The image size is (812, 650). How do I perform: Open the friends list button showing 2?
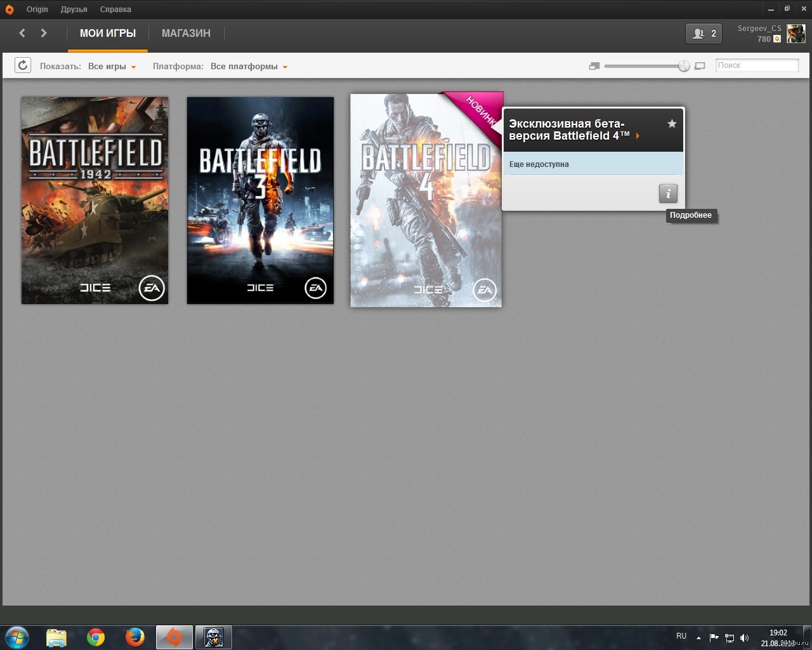704,34
